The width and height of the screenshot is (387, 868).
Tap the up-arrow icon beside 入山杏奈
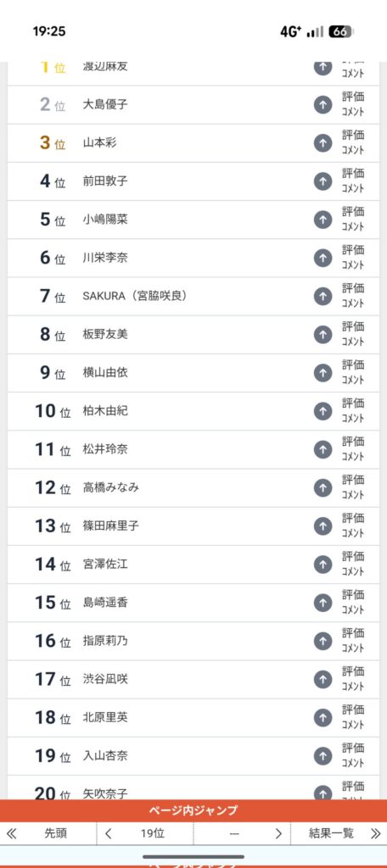tap(322, 755)
